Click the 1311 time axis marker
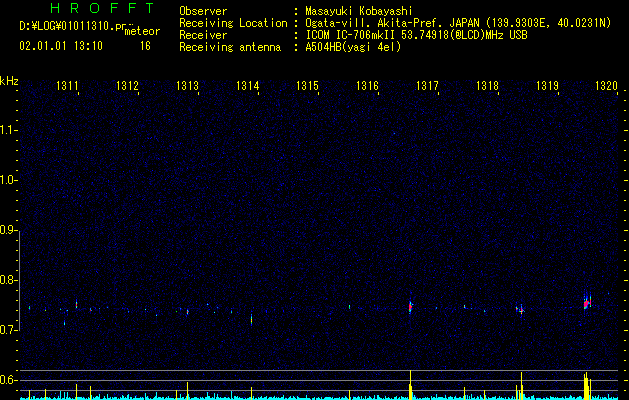 (x=67, y=85)
